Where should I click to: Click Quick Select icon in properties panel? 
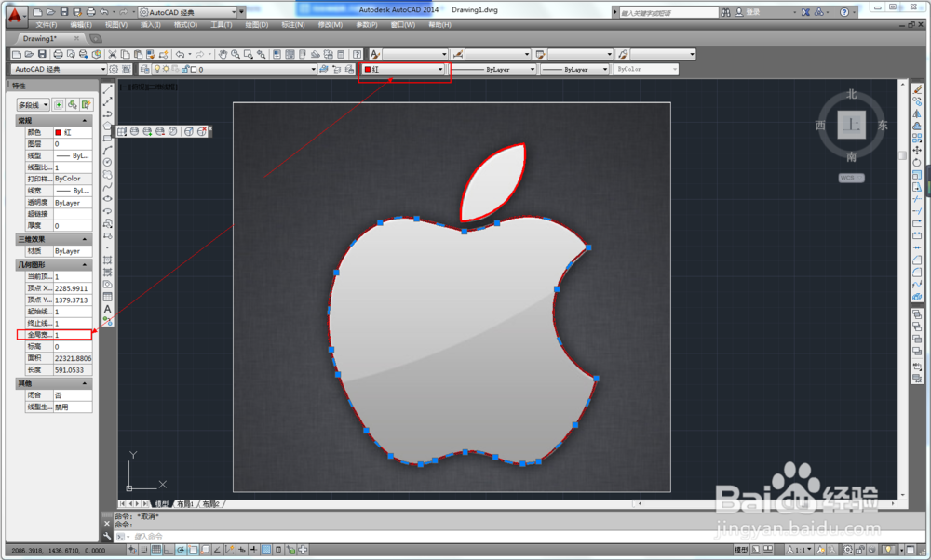click(x=86, y=105)
